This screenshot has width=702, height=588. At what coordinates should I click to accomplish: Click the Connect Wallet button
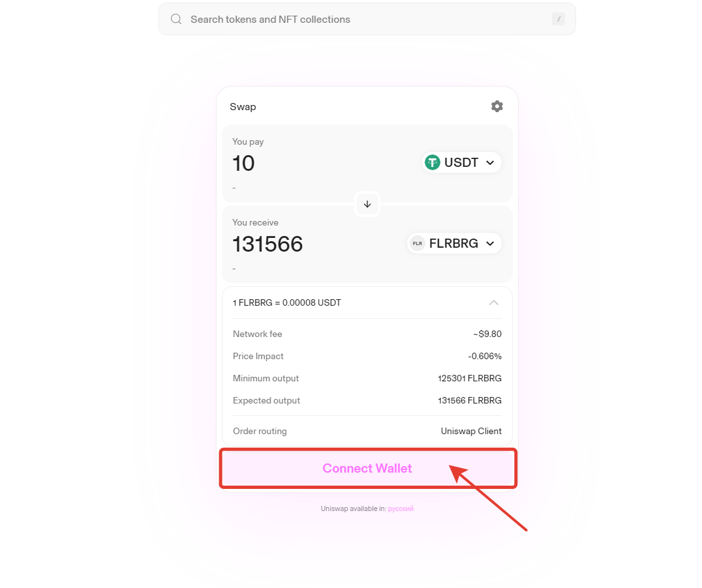click(367, 468)
